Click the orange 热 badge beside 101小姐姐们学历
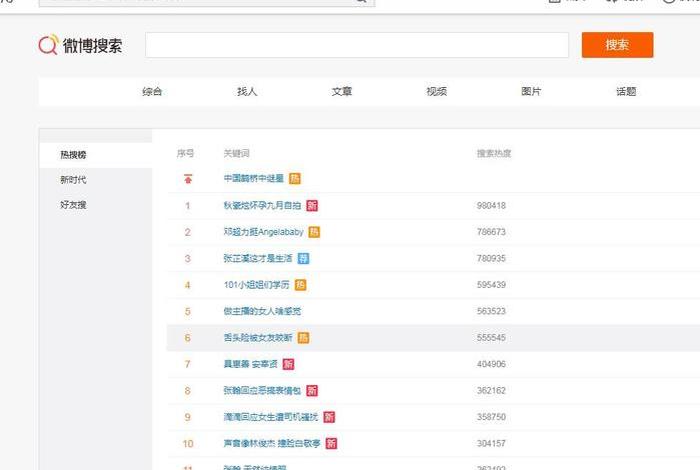This screenshot has height=470, width=700. coord(300,285)
